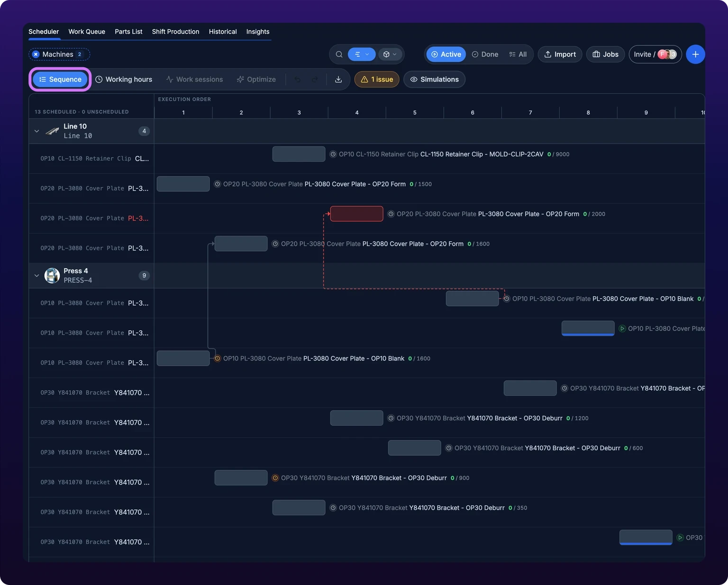Image resolution: width=728 pixels, height=585 pixels.
Task: Open the 1 issue warning
Action: click(377, 80)
